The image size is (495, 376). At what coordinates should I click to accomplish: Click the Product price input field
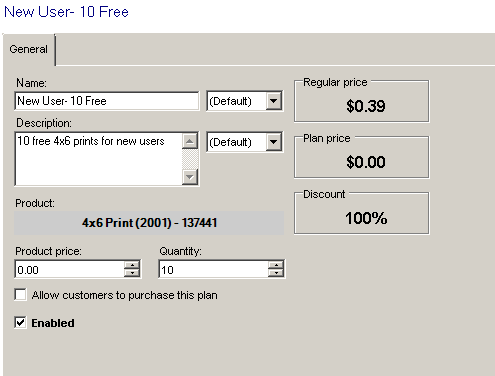(x=69, y=269)
